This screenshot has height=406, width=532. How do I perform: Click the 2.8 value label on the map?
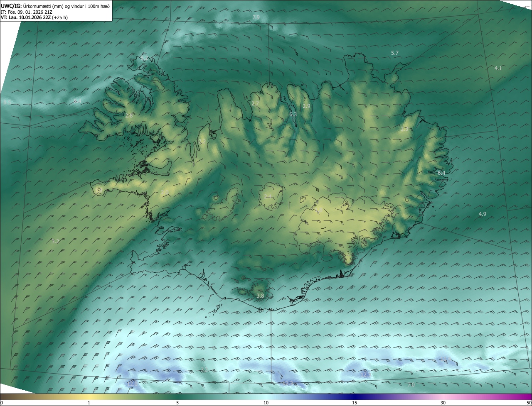coord(129,115)
